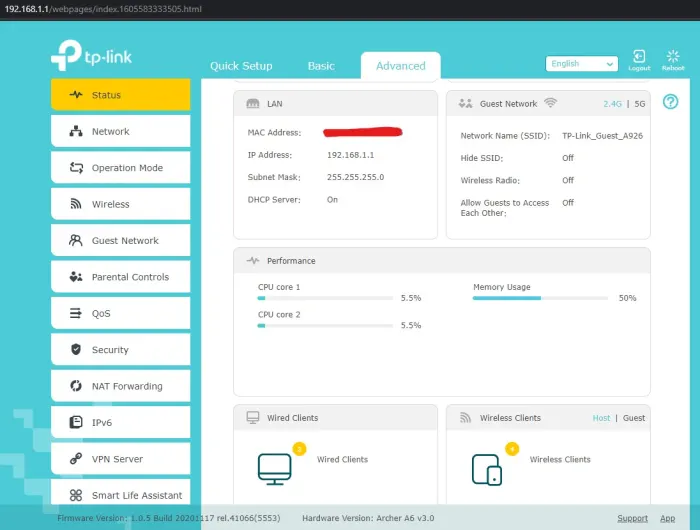Open the English language dropdown
The image size is (700, 530).
pyautogui.click(x=582, y=63)
